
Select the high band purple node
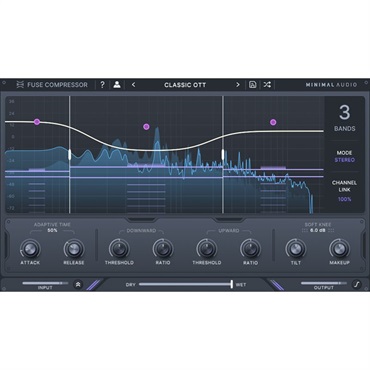(273, 122)
